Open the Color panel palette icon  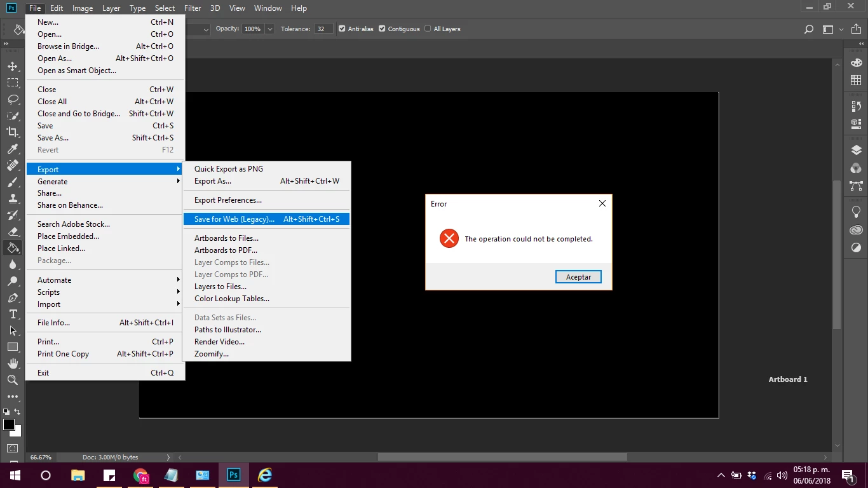(x=856, y=63)
